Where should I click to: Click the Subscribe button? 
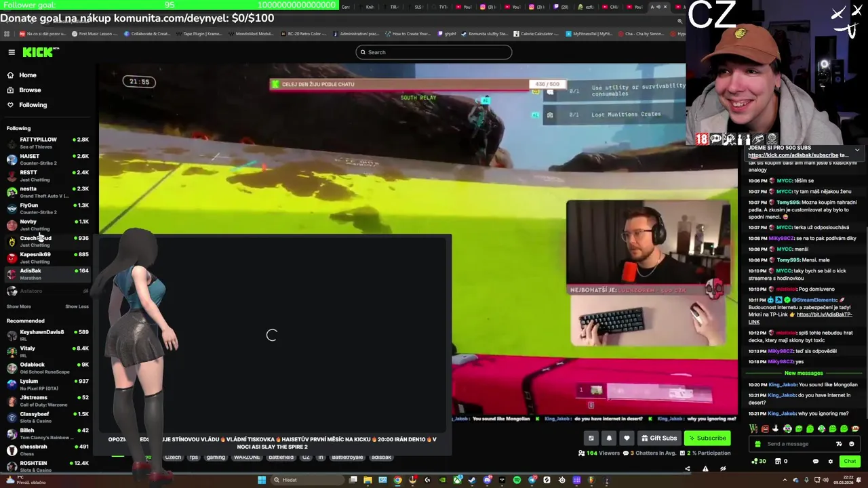click(707, 439)
